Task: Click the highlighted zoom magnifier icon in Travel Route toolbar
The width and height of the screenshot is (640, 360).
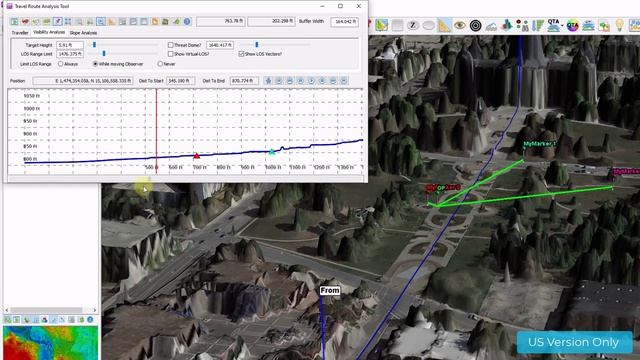Action: tap(101, 22)
